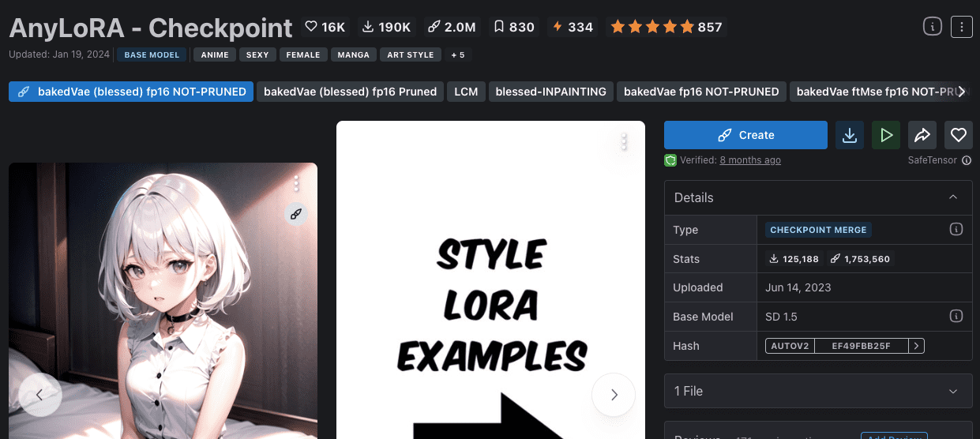980x439 pixels.
Task: Open the Verified 8 months ago link
Action: (750, 160)
